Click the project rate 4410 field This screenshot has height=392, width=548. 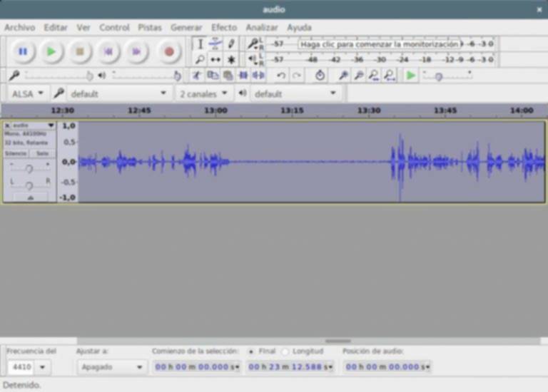(x=21, y=367)
